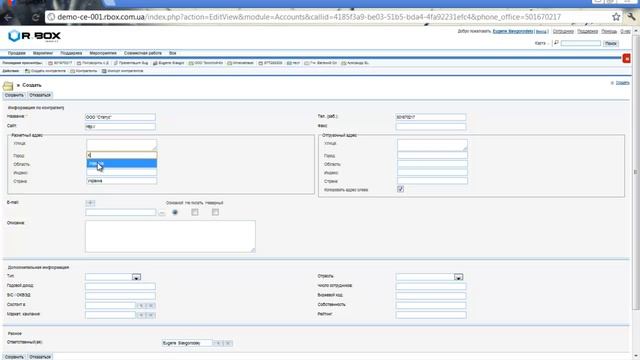Add another e-mail with plus button
The image size is (640, 360).
[x=90, y=203]
